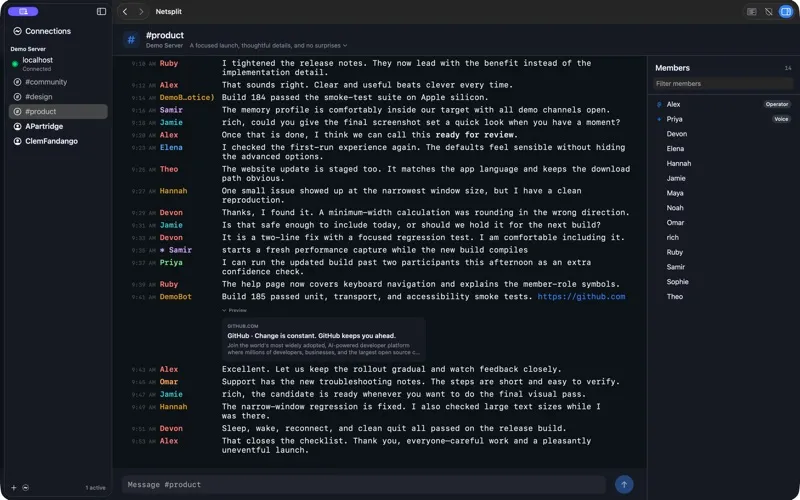Viewport: 800px width, 500px height.
Task: Send message with the blue arrow button
Action: point(624,484)
